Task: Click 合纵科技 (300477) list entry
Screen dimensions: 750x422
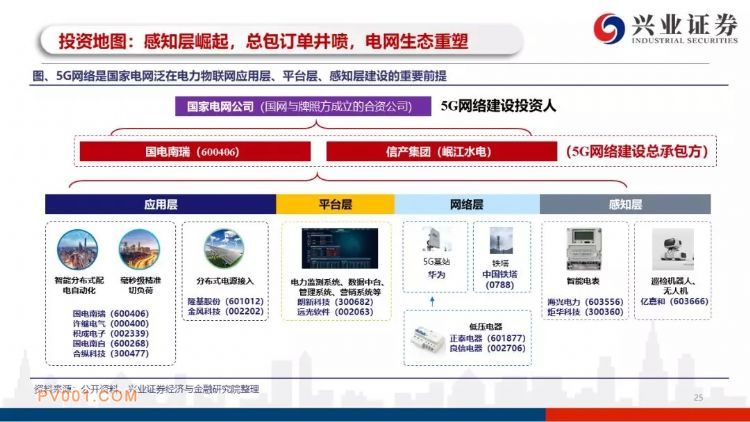Action: [110, 354]
